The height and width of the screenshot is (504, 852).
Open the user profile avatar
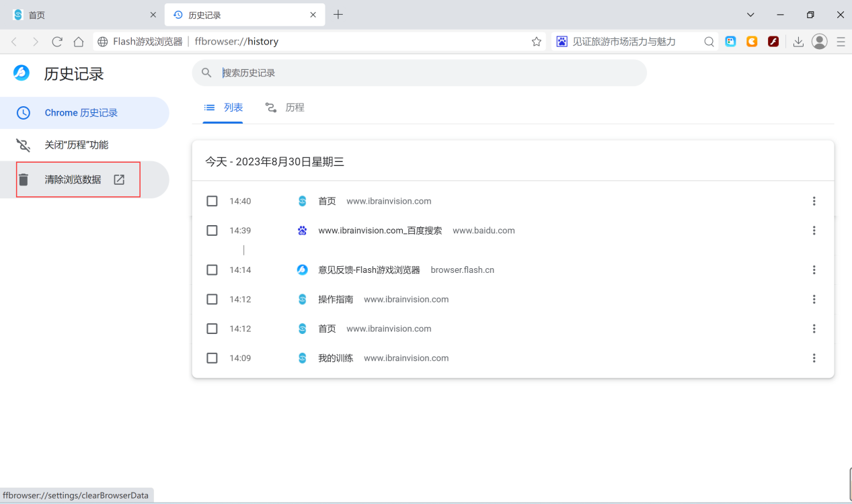click(x=819, y=42)
